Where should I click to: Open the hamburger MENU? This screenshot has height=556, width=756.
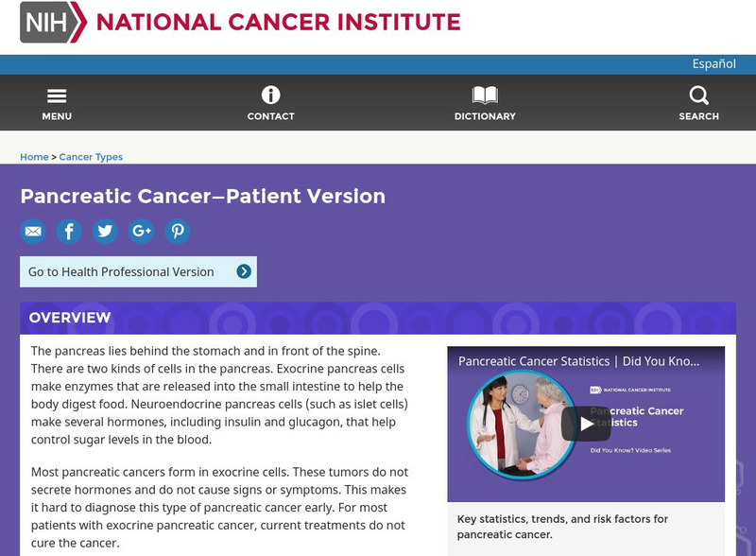pos(57,99)
